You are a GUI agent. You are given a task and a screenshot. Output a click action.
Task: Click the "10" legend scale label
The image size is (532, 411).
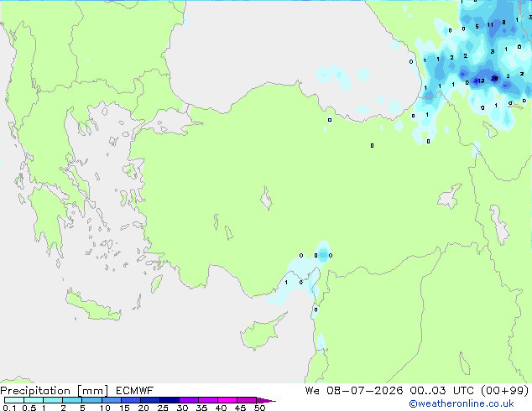[105, 408]
